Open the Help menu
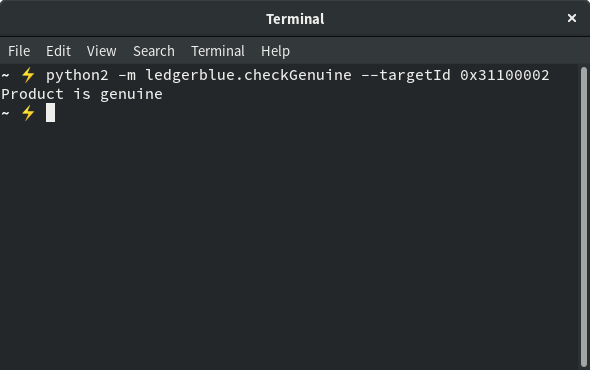 pos(275,51)
